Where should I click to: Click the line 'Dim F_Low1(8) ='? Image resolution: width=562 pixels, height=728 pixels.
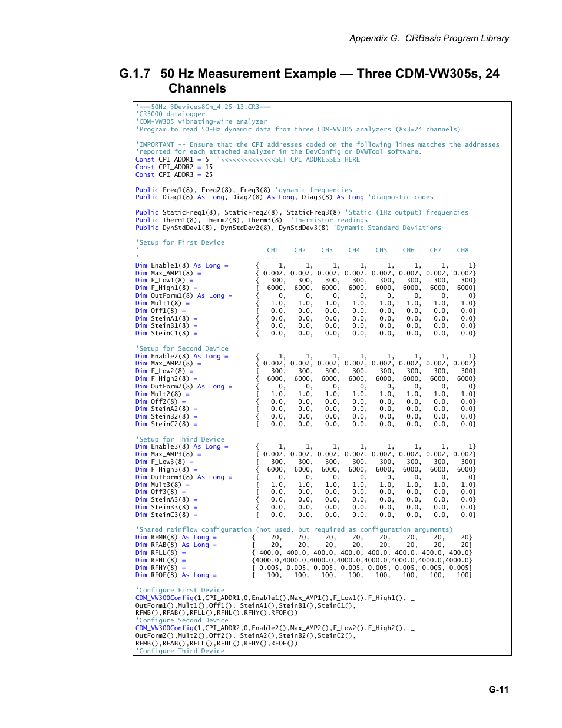(x=306, y=281)
